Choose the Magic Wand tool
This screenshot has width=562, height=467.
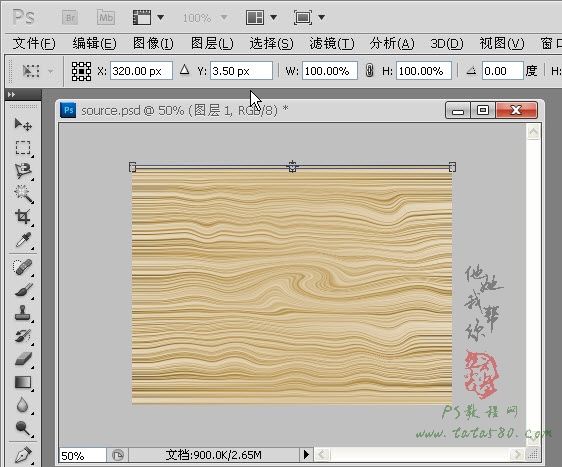(23, 194)
